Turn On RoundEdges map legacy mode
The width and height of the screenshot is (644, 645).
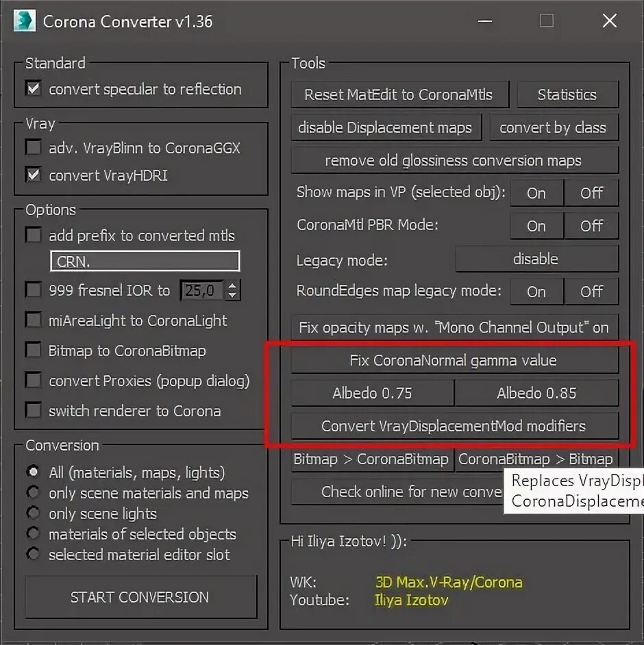tap(536, 292)
